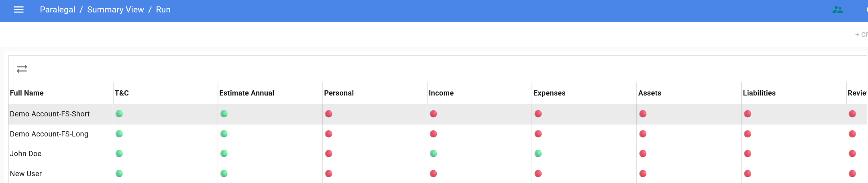This screenshot has width=868, height=183.
Task: Click the Expenses column header
Action: pos(550,93)
